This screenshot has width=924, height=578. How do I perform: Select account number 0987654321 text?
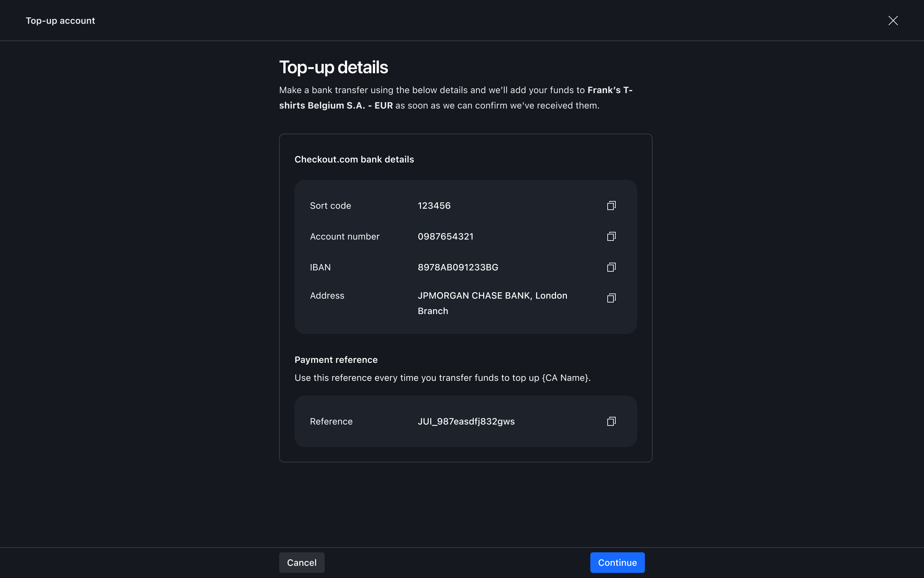coord(446,236)
